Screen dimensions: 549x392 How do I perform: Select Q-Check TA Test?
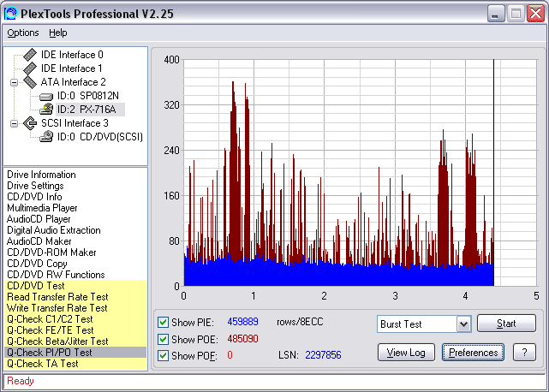75,364
